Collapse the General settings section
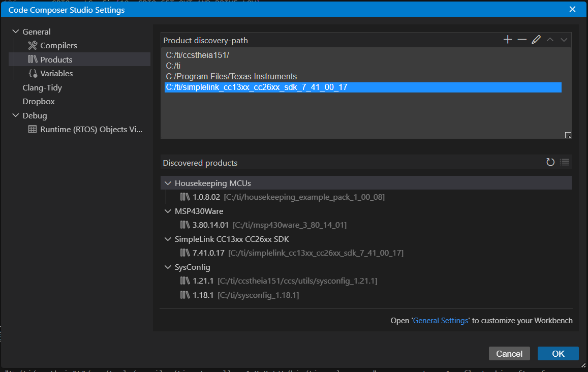This screenshot has width=588, height=372. 16,32
